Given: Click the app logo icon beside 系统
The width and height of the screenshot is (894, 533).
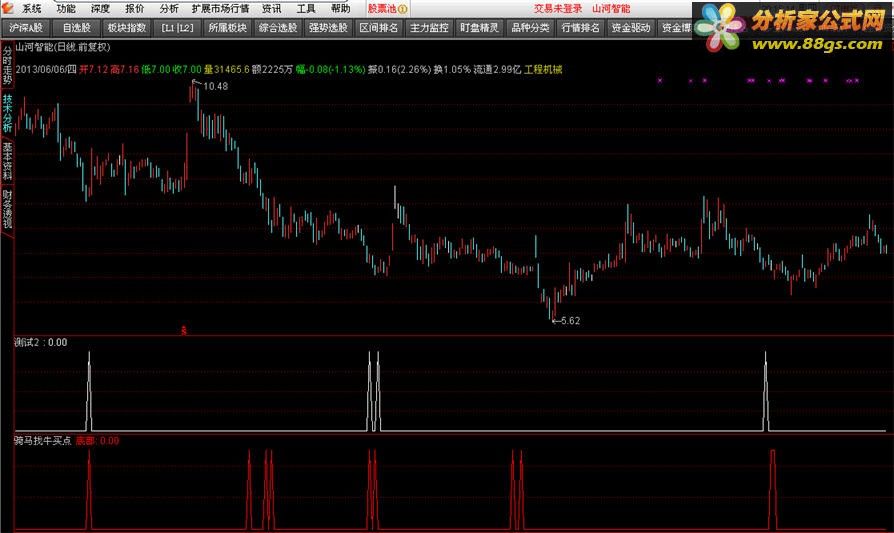Looking at the screenshot, I should [7, 8].
